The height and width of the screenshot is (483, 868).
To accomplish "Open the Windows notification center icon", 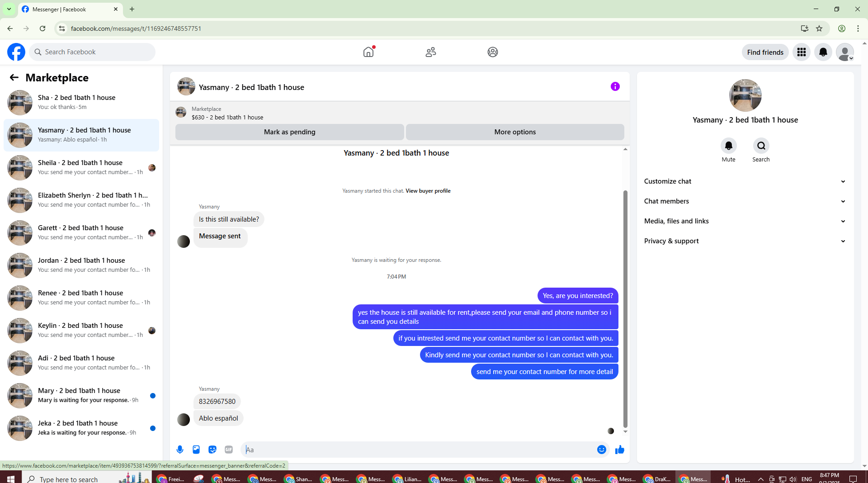I will click(x=853, y=479).
